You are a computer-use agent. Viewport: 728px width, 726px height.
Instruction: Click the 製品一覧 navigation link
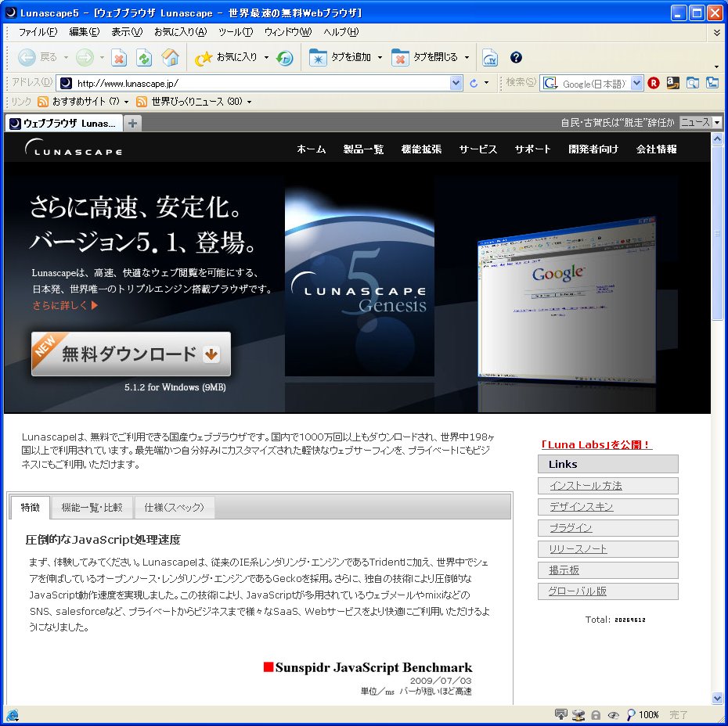363,149
